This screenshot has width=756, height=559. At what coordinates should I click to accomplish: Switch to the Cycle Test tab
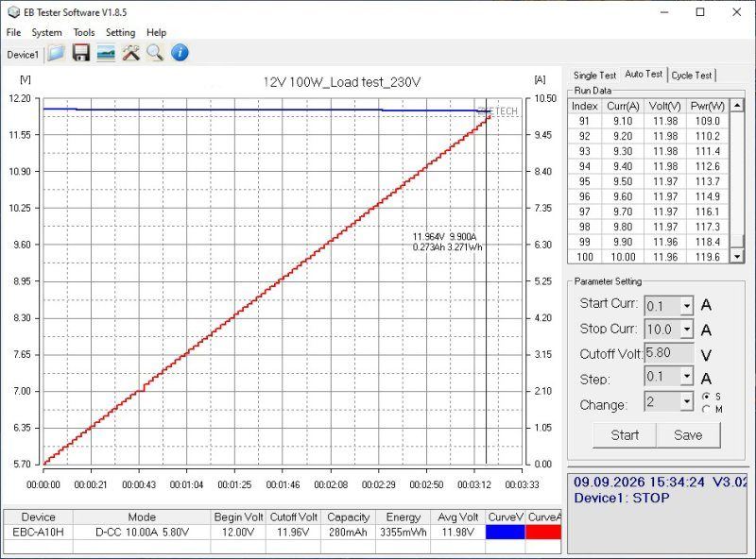tap(692, 76)
